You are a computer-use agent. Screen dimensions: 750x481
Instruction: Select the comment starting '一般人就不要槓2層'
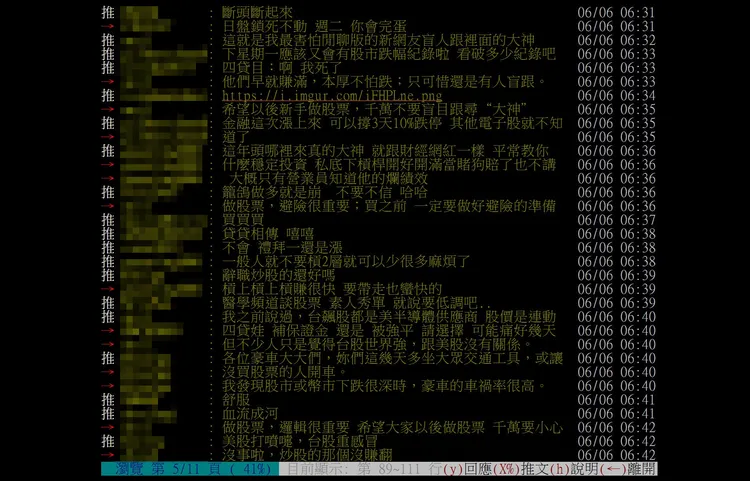(x=346, y=262)
